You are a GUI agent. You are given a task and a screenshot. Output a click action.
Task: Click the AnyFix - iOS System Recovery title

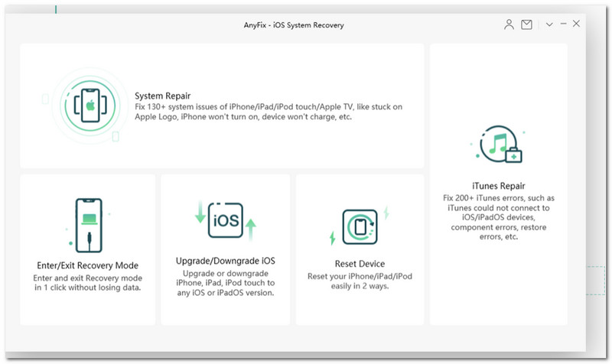(x=294, y=25)
